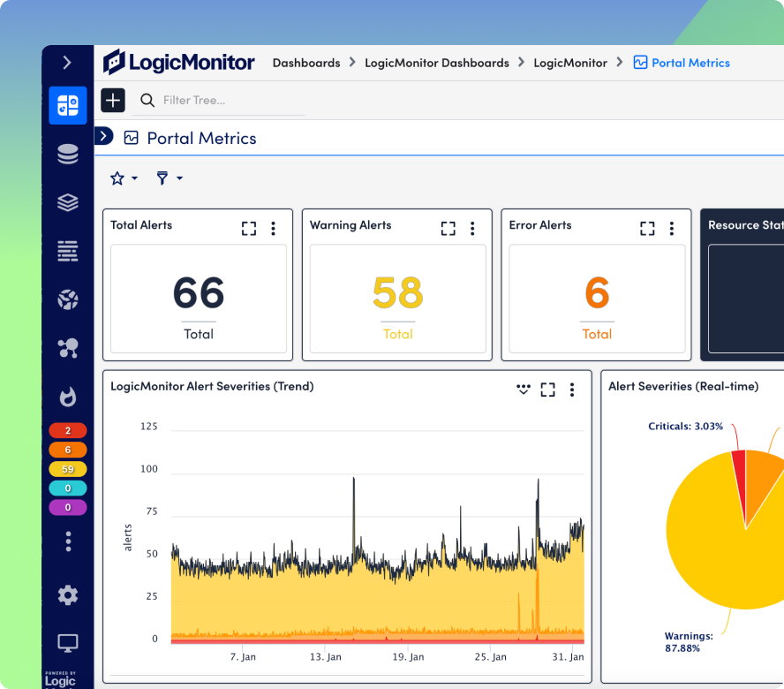Focus the Filter Tree search field
784x689 pixels.
click(219, 101)
